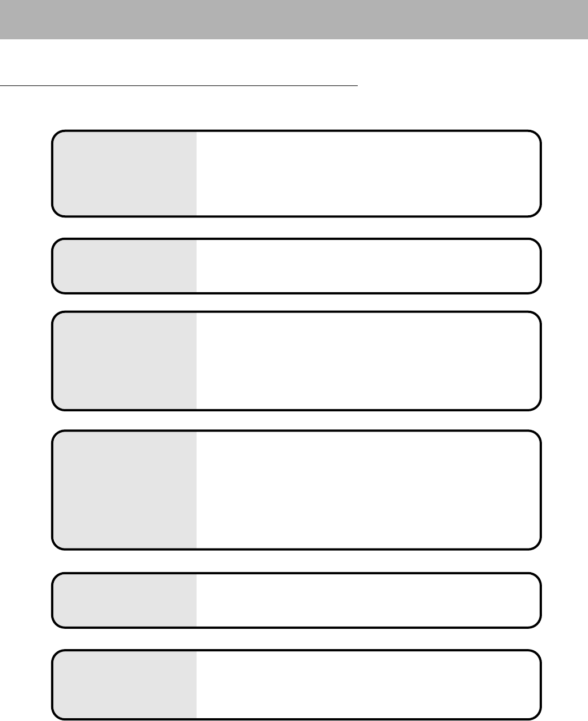Click the gap between fifth and sixth boxes
This screenshot has height=721, width=588.
point(296,639)
